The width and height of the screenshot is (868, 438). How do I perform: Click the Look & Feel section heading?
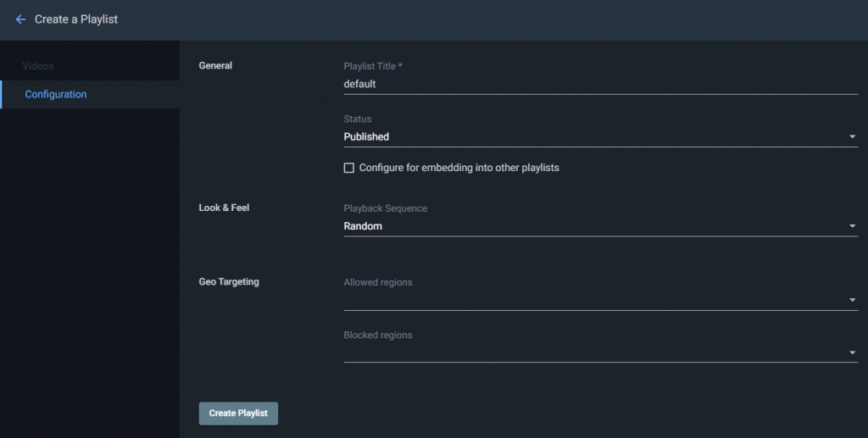click(224, 208)
